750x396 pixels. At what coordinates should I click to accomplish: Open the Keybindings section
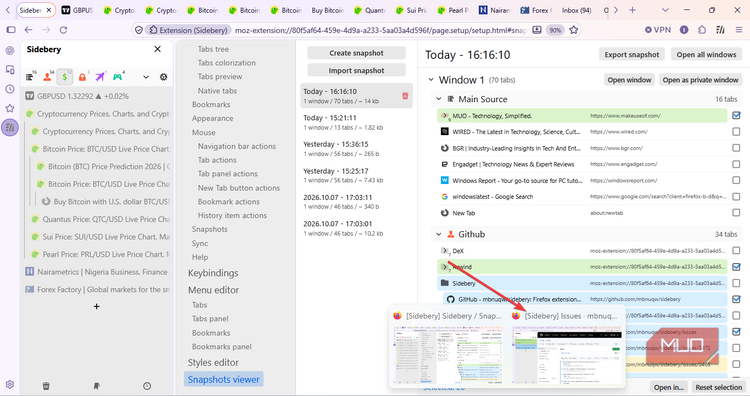(x=213, y=273)
